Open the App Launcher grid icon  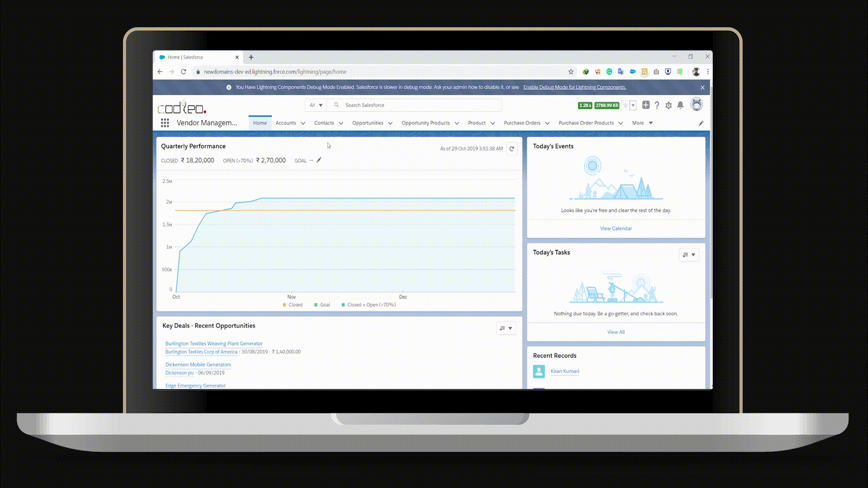click(x=165, y=123)
